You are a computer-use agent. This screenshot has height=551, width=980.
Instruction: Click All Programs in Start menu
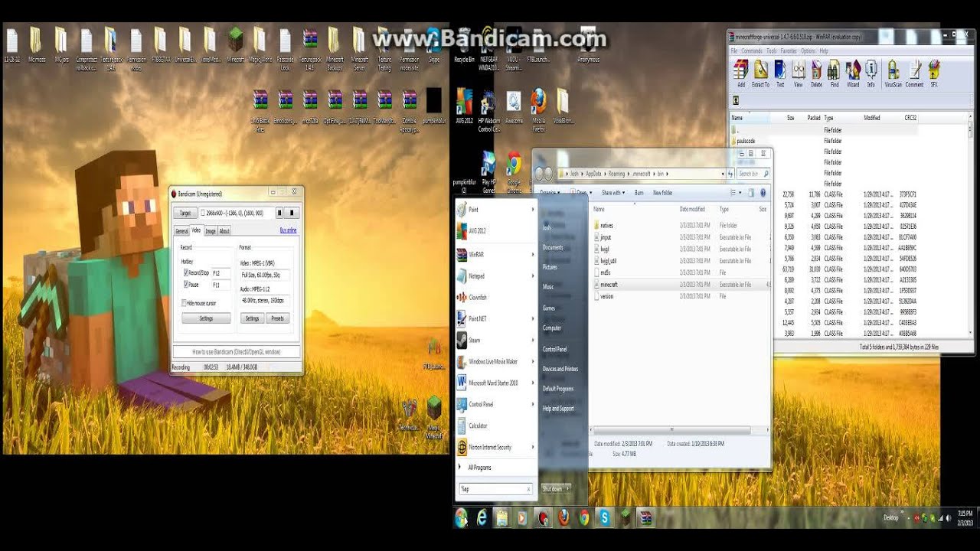pos(479,467)
